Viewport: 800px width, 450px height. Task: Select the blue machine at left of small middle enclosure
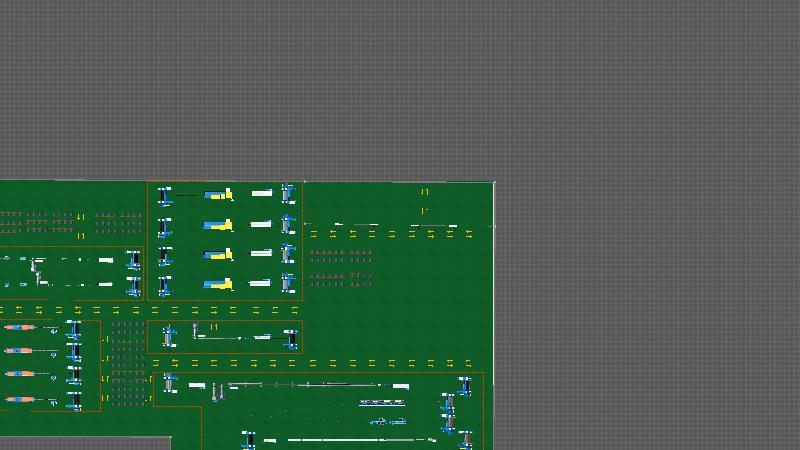169,335
